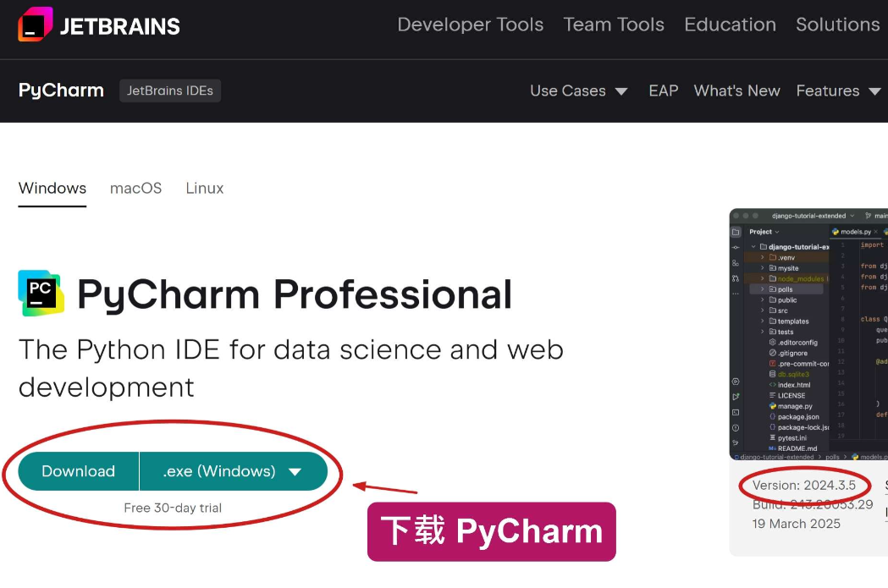Open the .exe (Windows) installer dropdown
Viewport: 888px width, 588px height.
(x=234, y=471)
